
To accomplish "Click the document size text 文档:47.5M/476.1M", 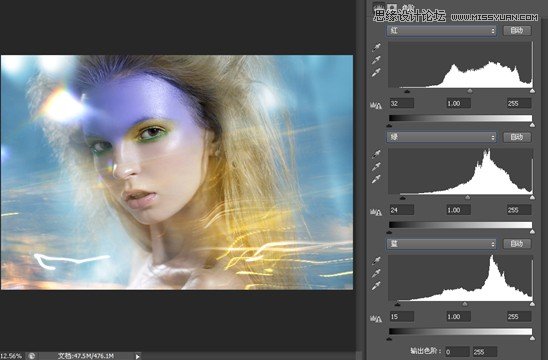I will tap(86, 356).
